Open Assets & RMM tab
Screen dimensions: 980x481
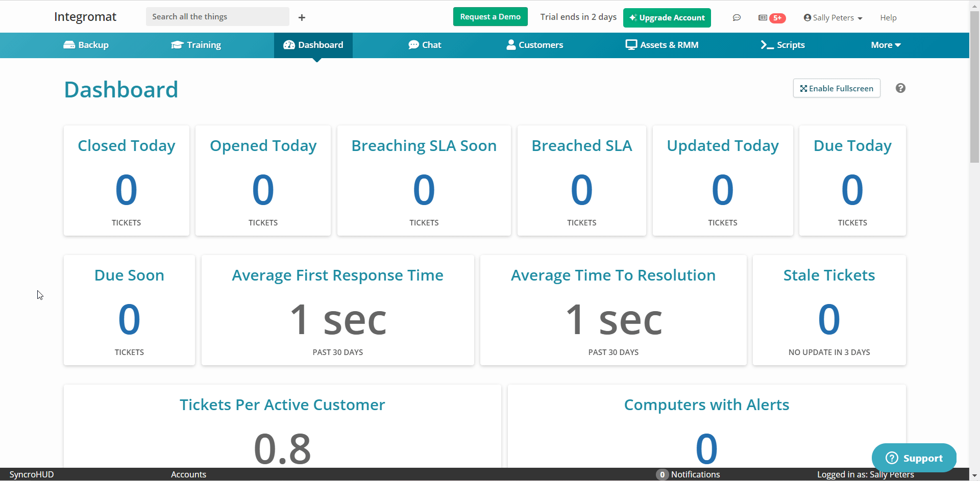pos(662,45)
